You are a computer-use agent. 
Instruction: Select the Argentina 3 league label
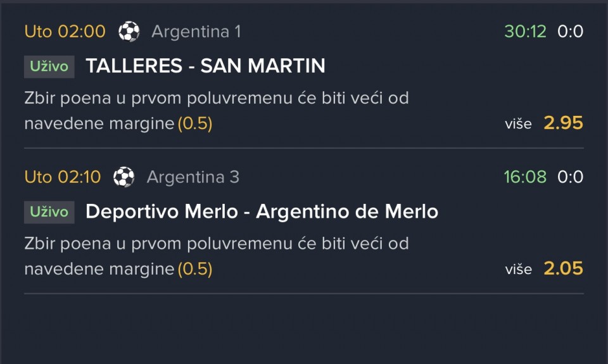point(193,177)
